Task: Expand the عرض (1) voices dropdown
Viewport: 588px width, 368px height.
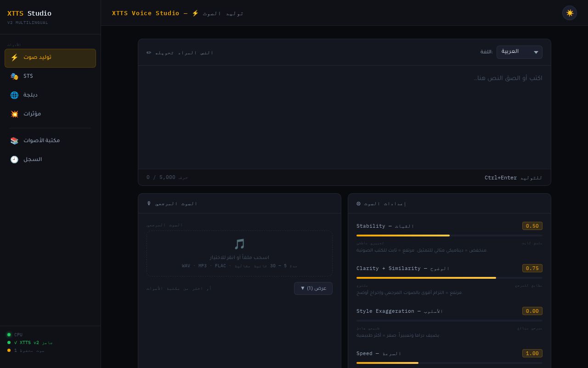Action: tap(313, 288)
